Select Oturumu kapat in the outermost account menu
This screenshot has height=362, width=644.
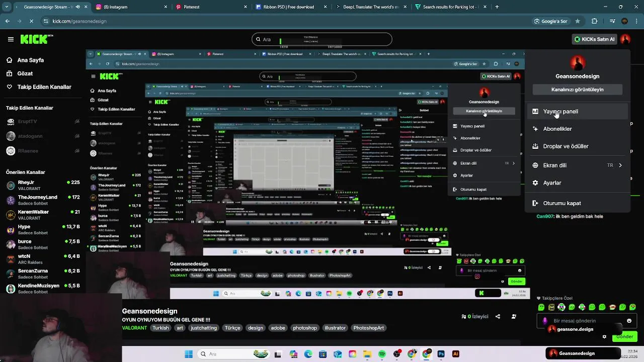coord(578,203)
